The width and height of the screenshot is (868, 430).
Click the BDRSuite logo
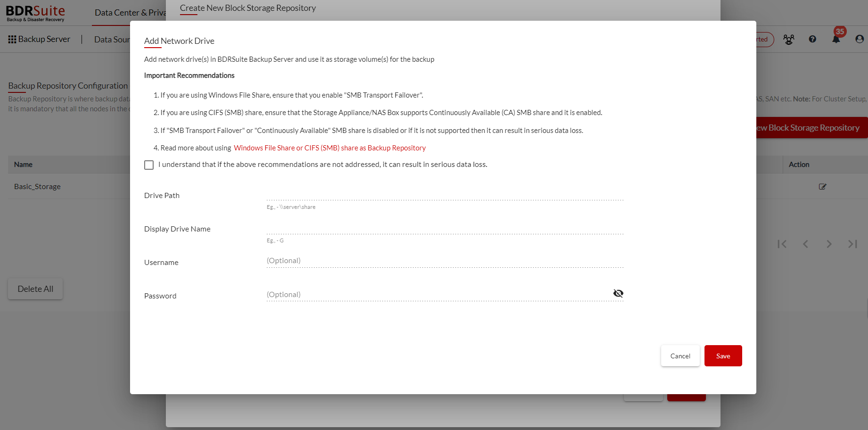[x=35, y=13]
